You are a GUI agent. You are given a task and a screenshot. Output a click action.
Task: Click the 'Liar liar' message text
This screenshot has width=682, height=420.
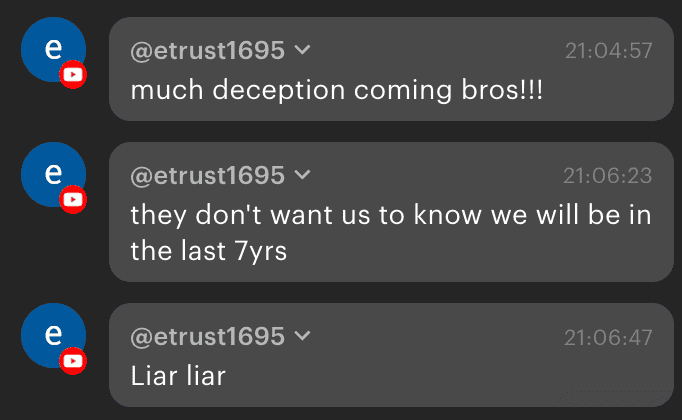tap(179, 376)
